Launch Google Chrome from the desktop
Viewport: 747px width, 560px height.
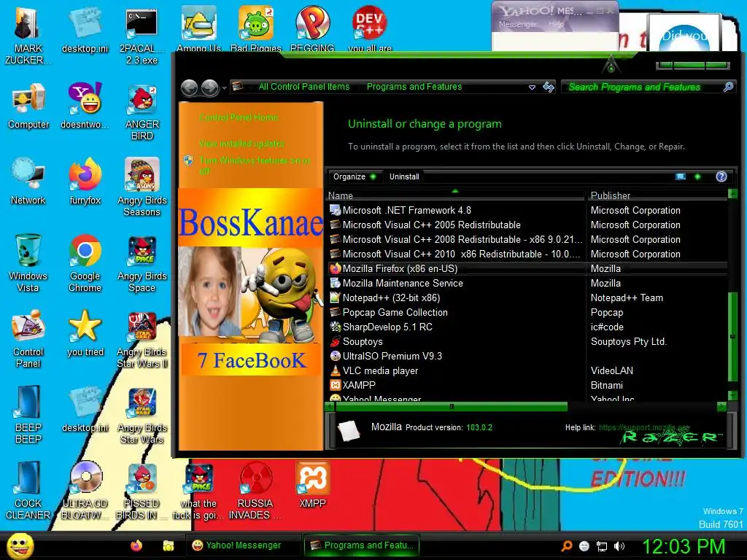pyautogui.click(x=85, y=262)
